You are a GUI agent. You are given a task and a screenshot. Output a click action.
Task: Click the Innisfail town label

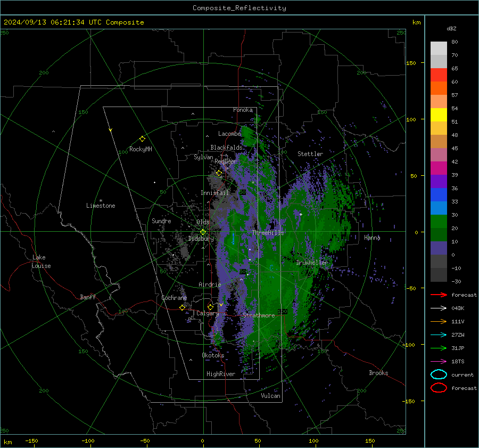click(214, 193)
